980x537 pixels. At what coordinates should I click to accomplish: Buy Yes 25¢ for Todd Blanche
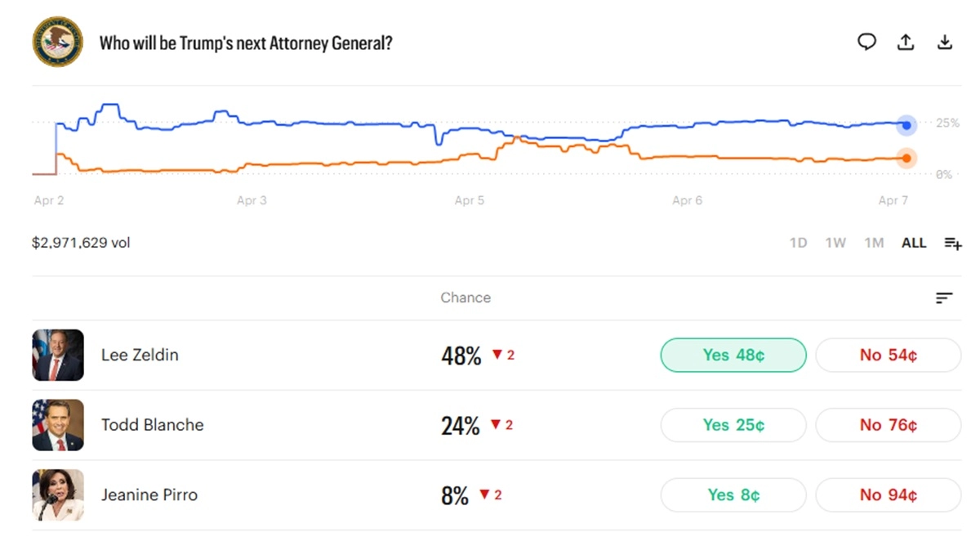[733, 425]
